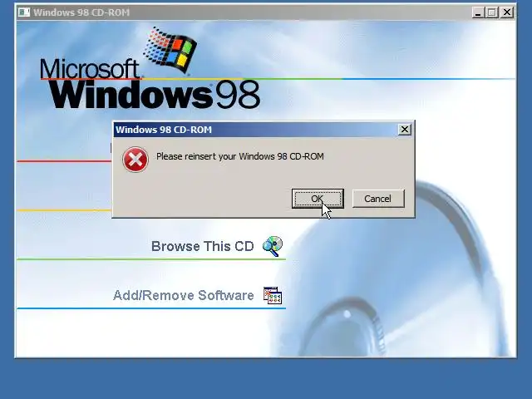
Task: Close the Windows 98 CD-ROM main window
Action: [x=507, y=13]
